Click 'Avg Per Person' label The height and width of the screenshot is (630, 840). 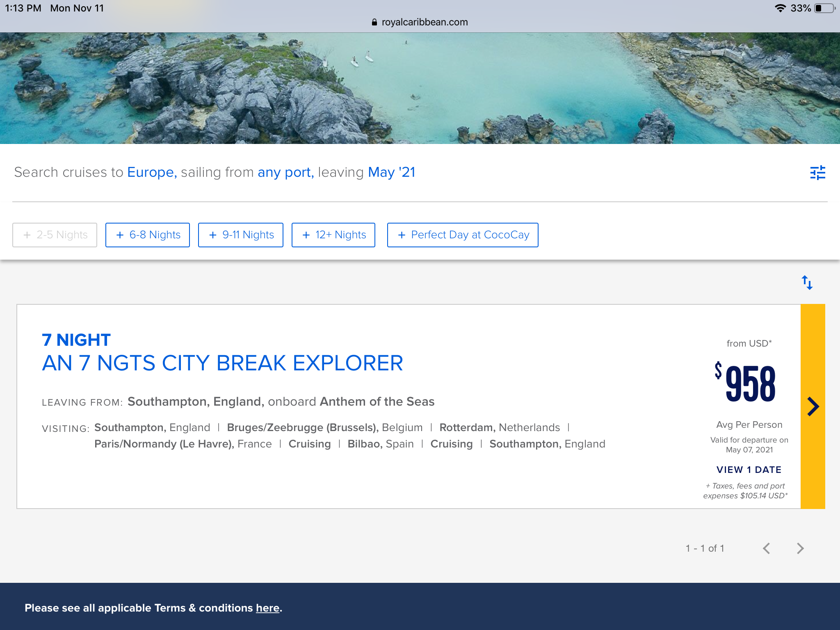click(x=749, y=425)
